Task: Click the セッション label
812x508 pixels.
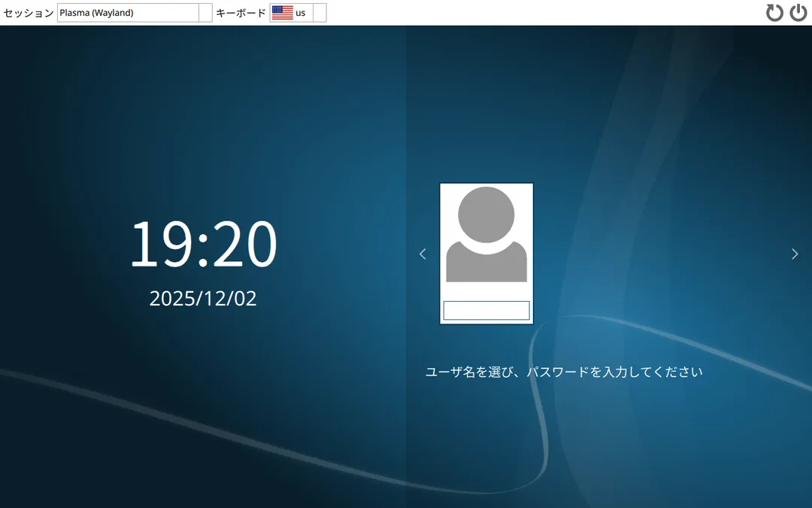Action: (x=29, y=13)
